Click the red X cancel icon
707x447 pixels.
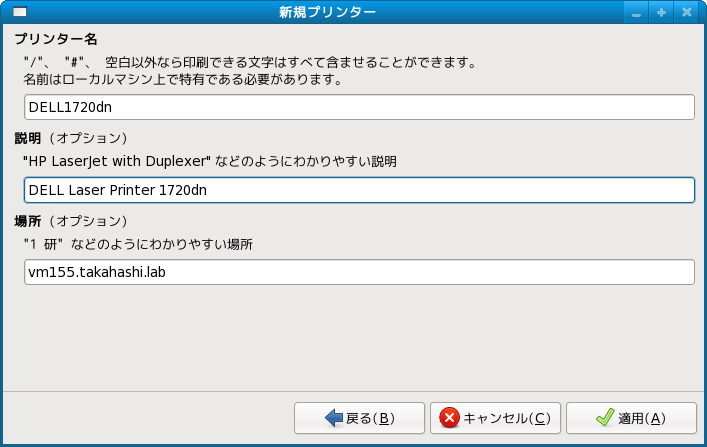tap(450, 418)
